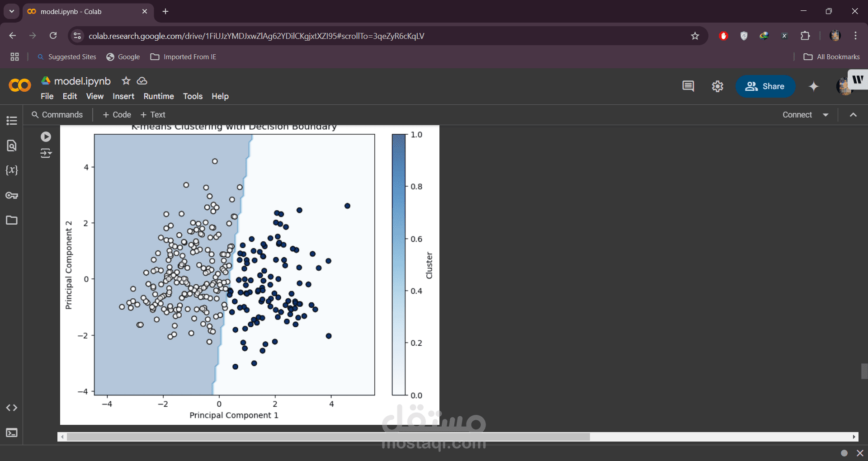The image size is (868, 461).
Task: Open Suggested Sites bookmark
Action: pyautogui.click(x=67, y=57)
